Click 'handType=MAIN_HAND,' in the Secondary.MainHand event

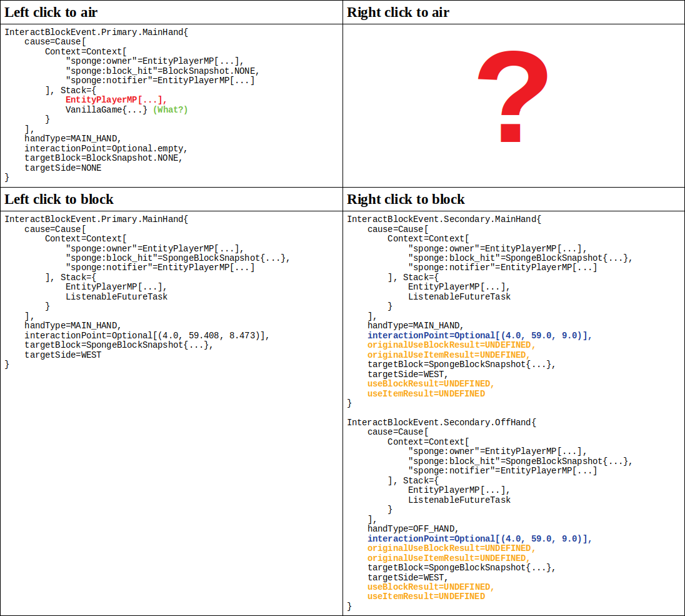(416, 326)
